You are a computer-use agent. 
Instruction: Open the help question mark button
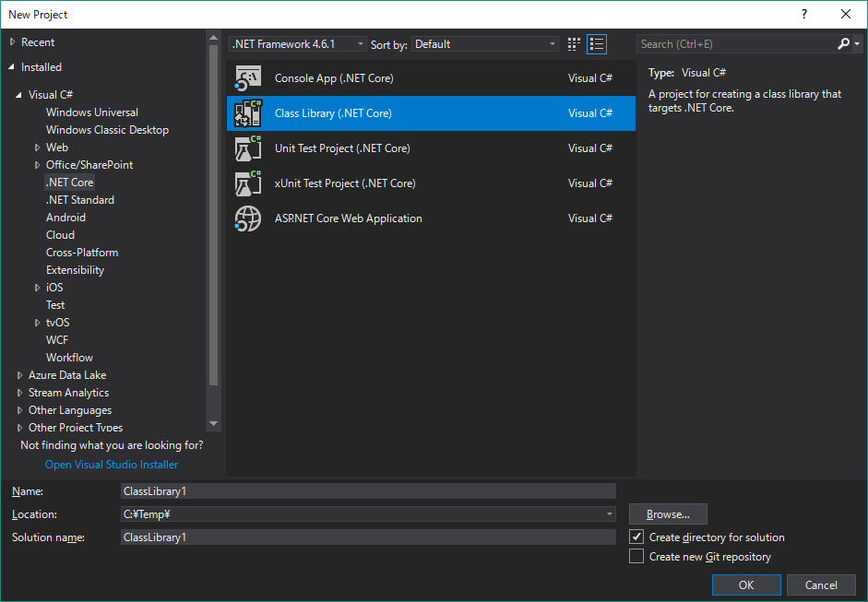[x=804, y=15]
